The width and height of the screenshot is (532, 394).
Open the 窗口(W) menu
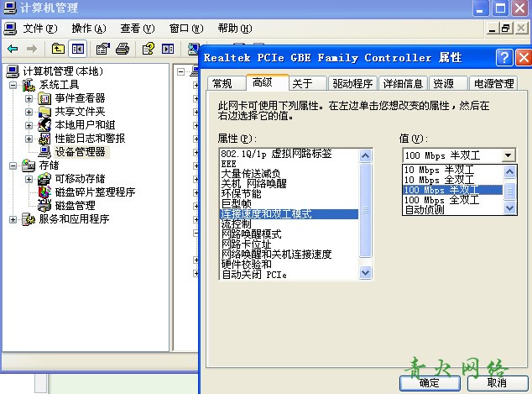click(x=186, y=29)
